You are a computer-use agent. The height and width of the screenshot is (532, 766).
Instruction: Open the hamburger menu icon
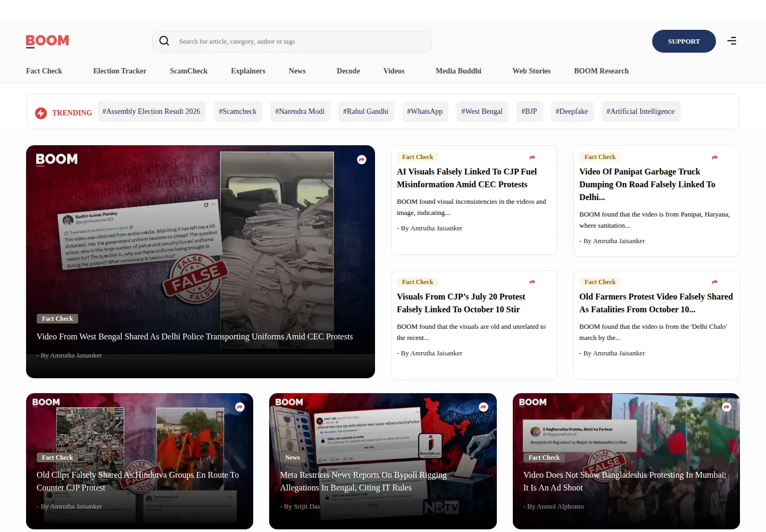click(x=732, y=41)
